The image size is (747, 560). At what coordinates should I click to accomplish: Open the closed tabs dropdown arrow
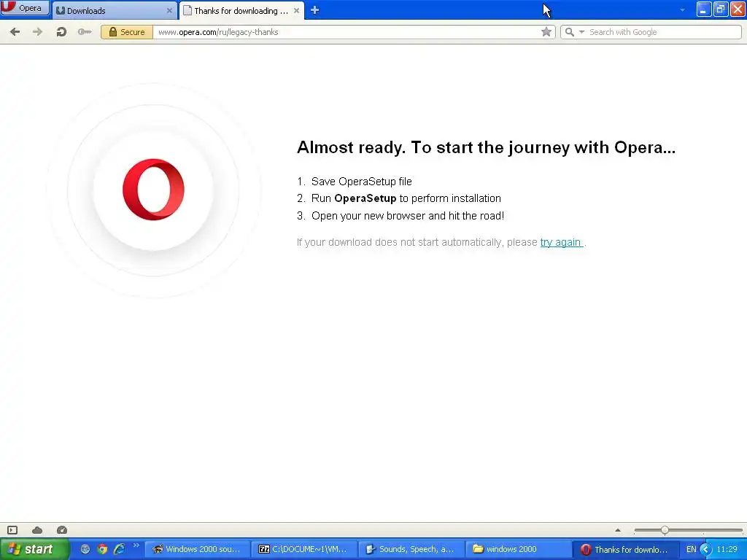(682, 10)
